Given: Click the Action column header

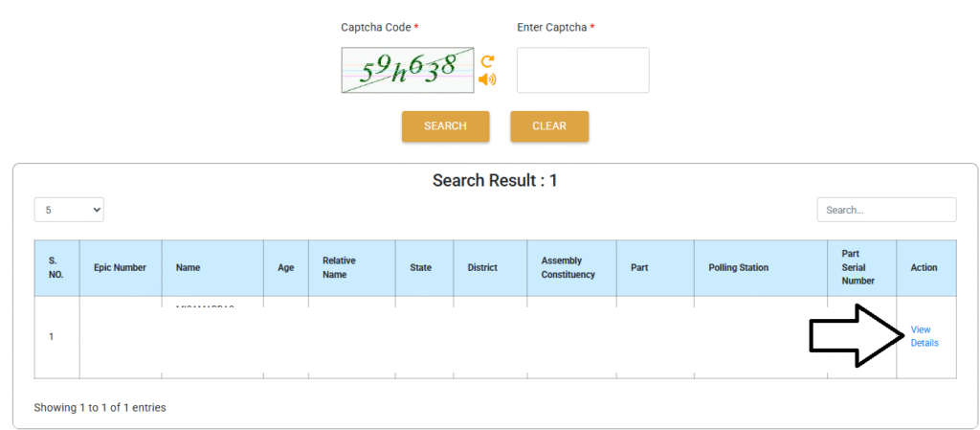Looking at the screenshot, I should point(924,268).
